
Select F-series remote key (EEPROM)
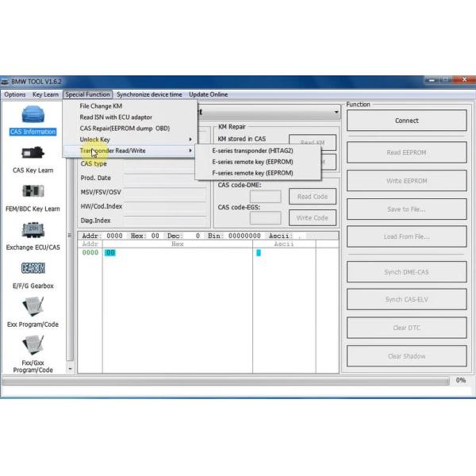click(252, 173)
